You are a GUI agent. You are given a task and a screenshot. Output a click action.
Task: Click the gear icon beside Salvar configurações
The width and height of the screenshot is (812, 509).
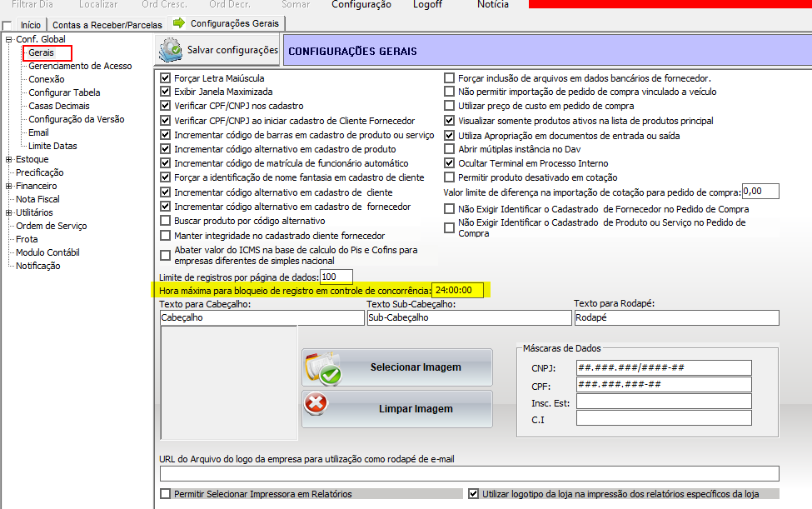(x=172, y=50)
